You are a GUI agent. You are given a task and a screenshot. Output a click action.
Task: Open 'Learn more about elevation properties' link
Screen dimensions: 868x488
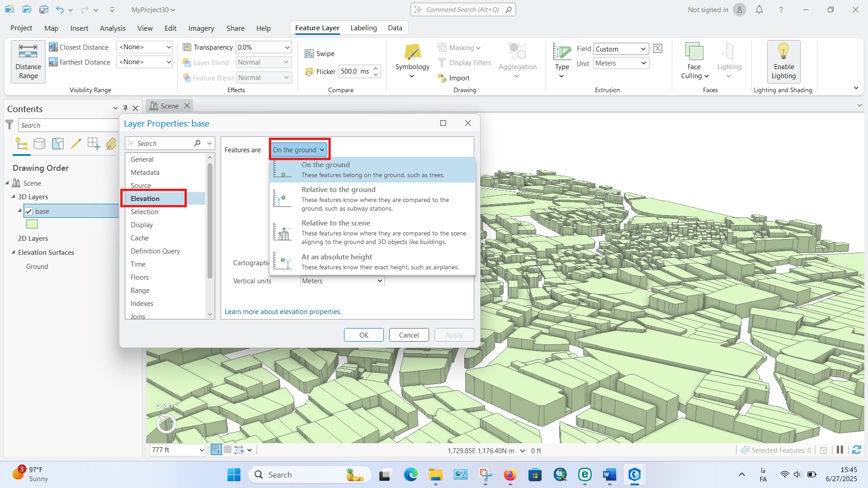(283, 312)
